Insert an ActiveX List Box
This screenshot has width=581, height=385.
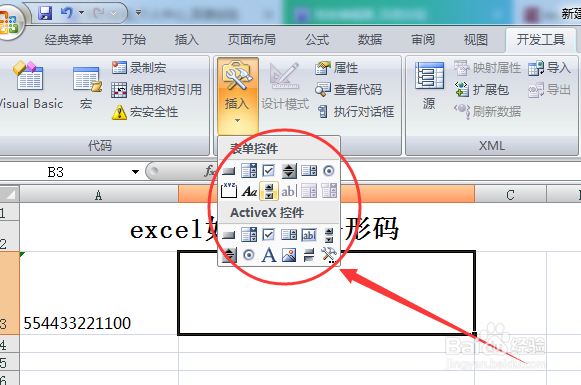pos(289,235)
